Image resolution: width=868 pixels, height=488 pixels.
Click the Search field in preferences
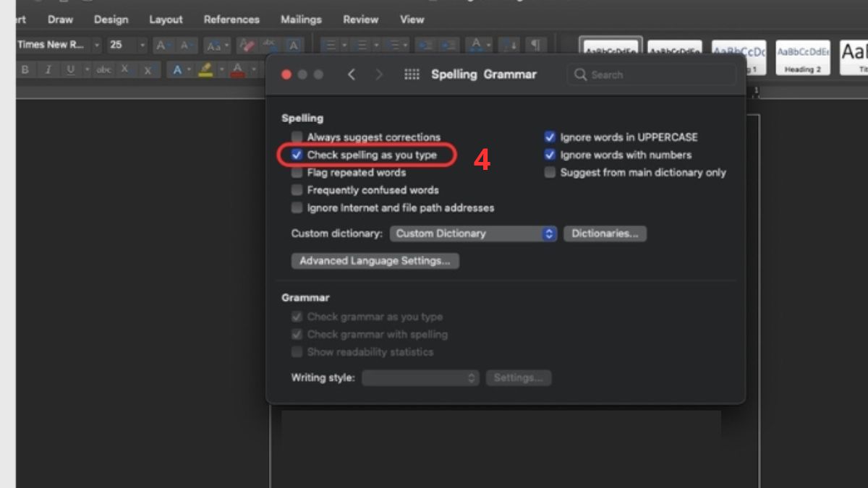[651, 74]
